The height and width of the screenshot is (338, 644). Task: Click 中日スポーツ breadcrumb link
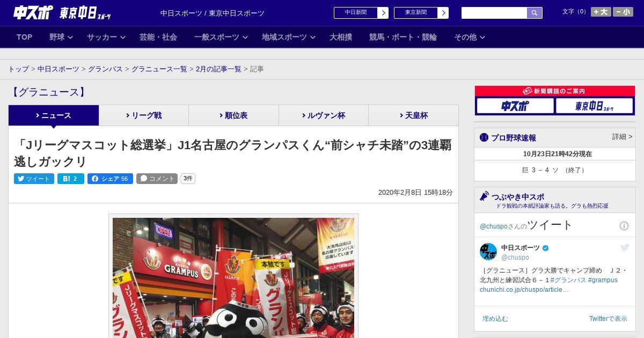pyautogui.click(x=58, y=69)
